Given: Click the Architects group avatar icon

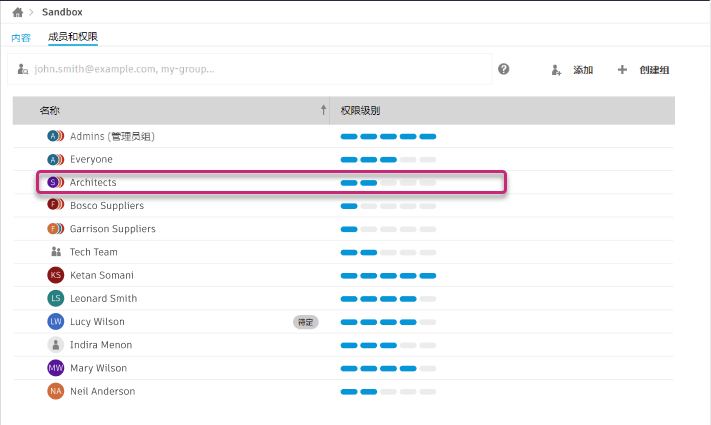Looking at the screenshot, I should (x=55, y=182).
